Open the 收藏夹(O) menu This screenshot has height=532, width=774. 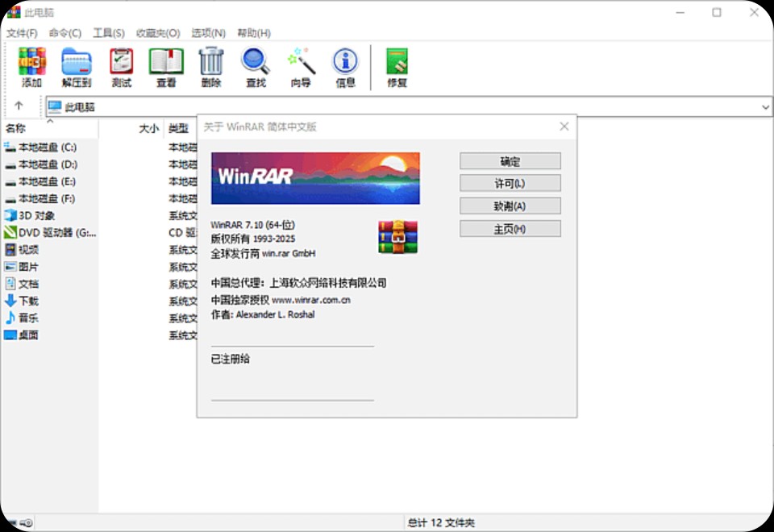click(x=158, y=33)
